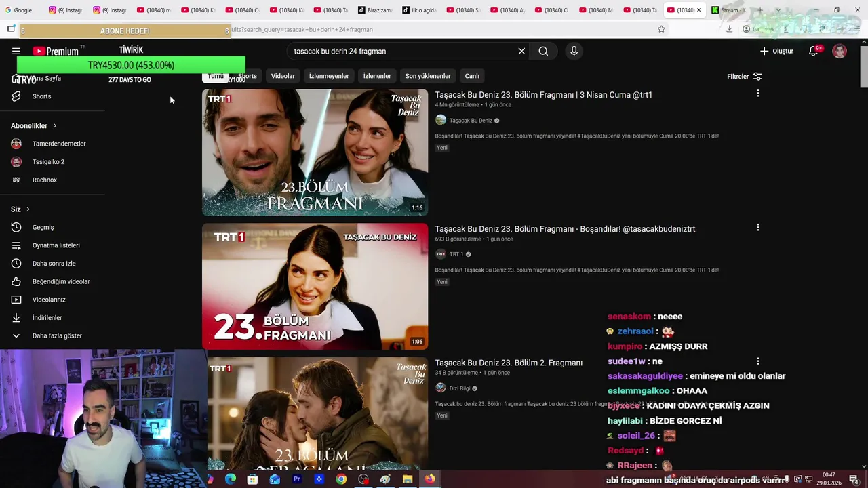Open Oynatma listeleri playlists
The width and height of the screenshot is (868, 488).
[x=56, y=245]
